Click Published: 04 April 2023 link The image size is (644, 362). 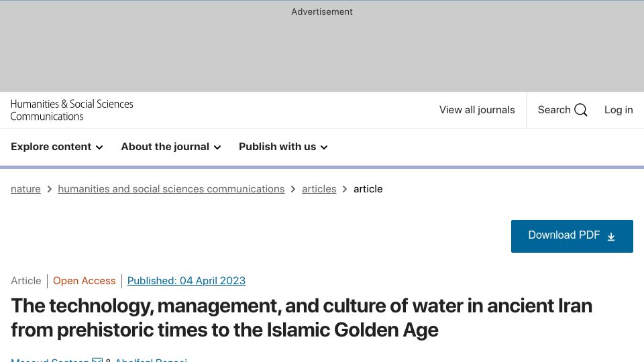[186, 281]
